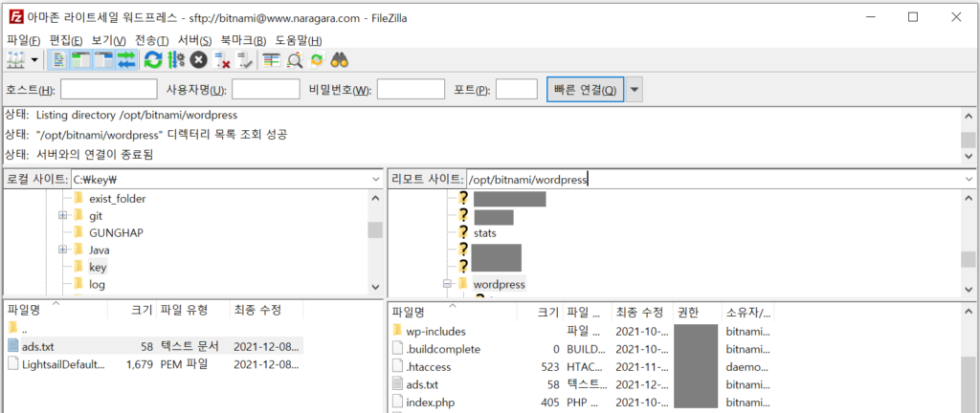Sort remote list by 권한 column
This screenshot has height=413, width=980.
[697, 312]
